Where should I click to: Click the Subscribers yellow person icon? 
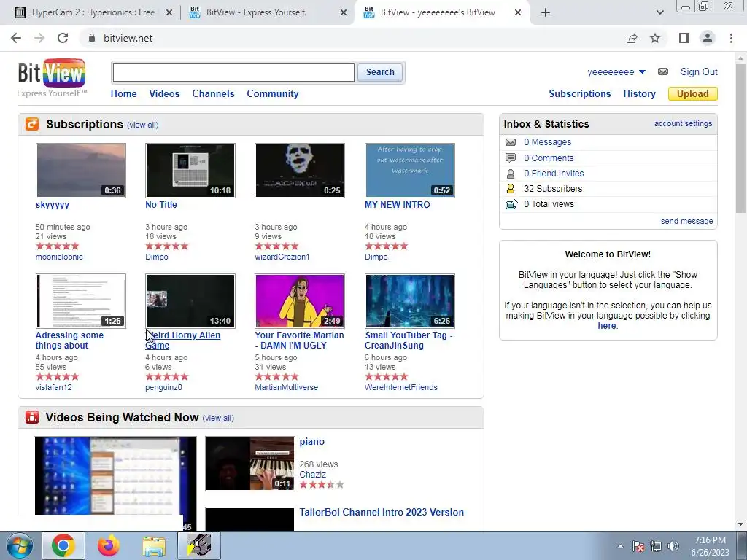coord(511,189)
